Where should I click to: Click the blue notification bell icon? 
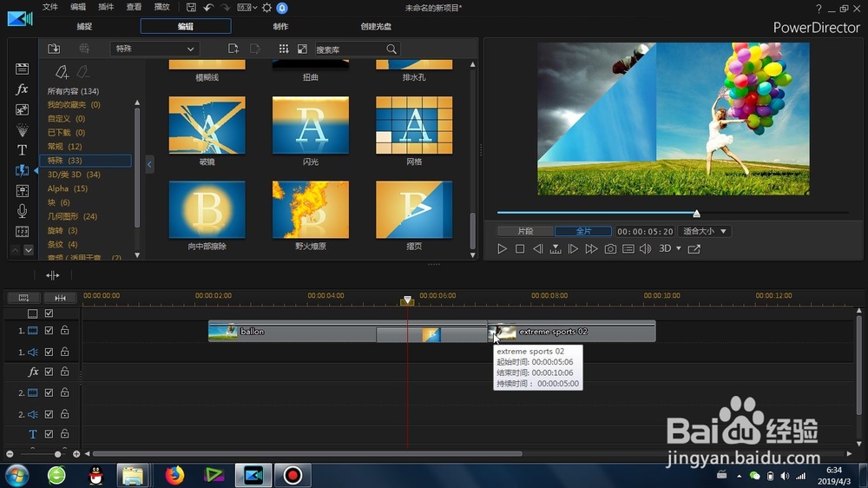(x=282, y=8)
